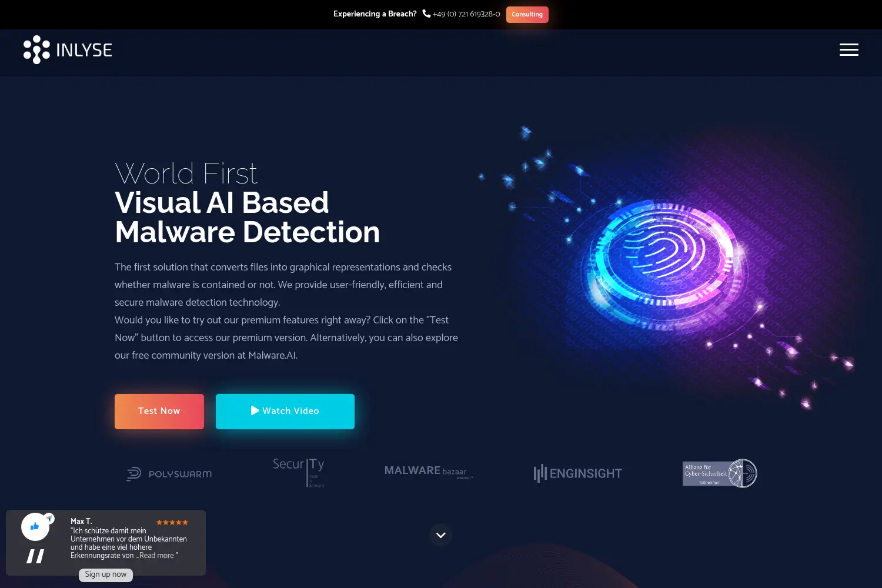This screenshot has width=882, height=588.
Task: Start the Test Now premium trial
Action: [x=159, y=412]
